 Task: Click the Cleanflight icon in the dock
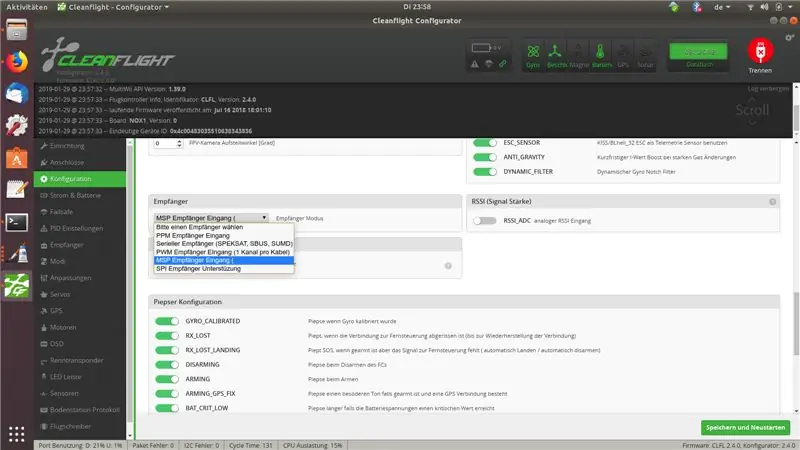(x=16, y=286)
